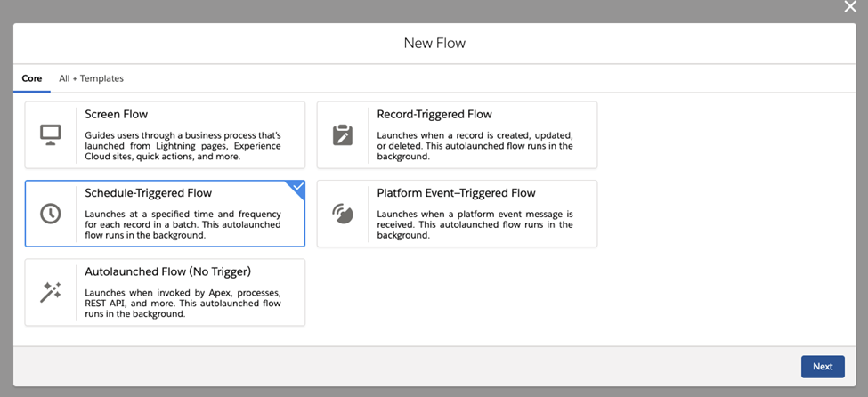The height and width of the screenshot is (397, 868).
Task: Select the Screen Flow title
Action: 117,115
